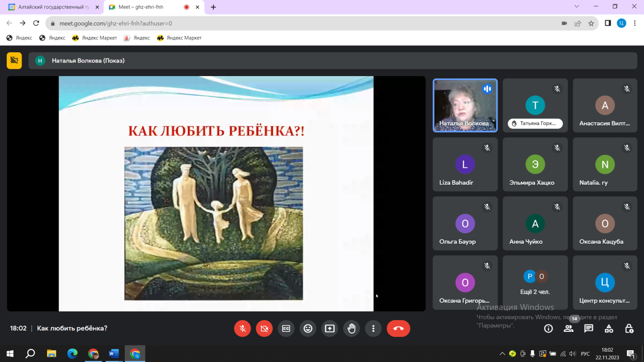Unmute the microphone in Meet controls
Viewport: 644px width, 362px height.
coord(242,329)
